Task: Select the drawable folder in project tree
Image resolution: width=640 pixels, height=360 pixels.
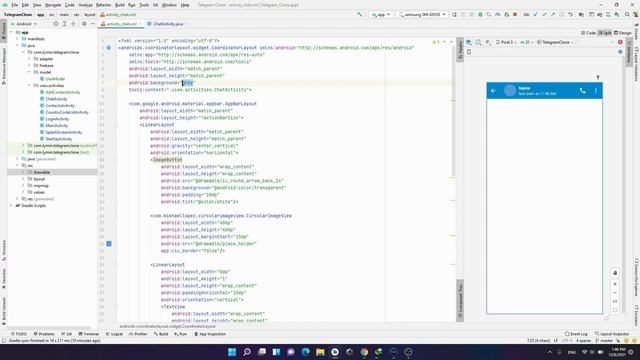Action: click(42, 172)
